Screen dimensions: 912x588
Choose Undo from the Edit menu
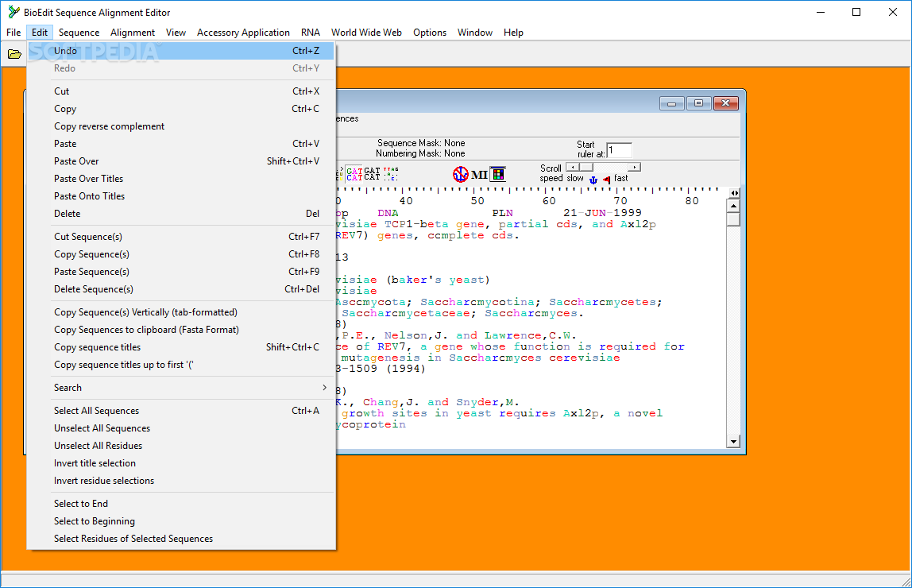tap(181, 51)
